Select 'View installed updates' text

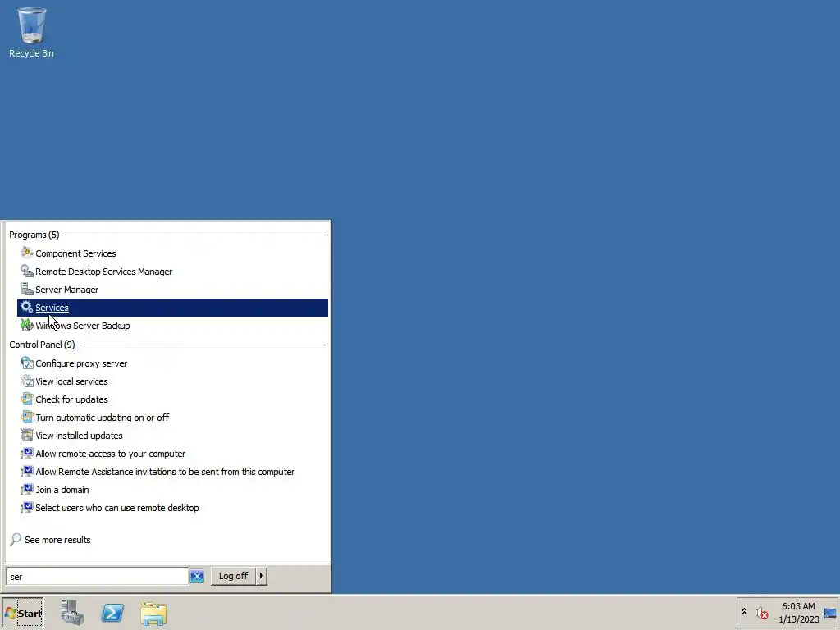coord(80,436)
